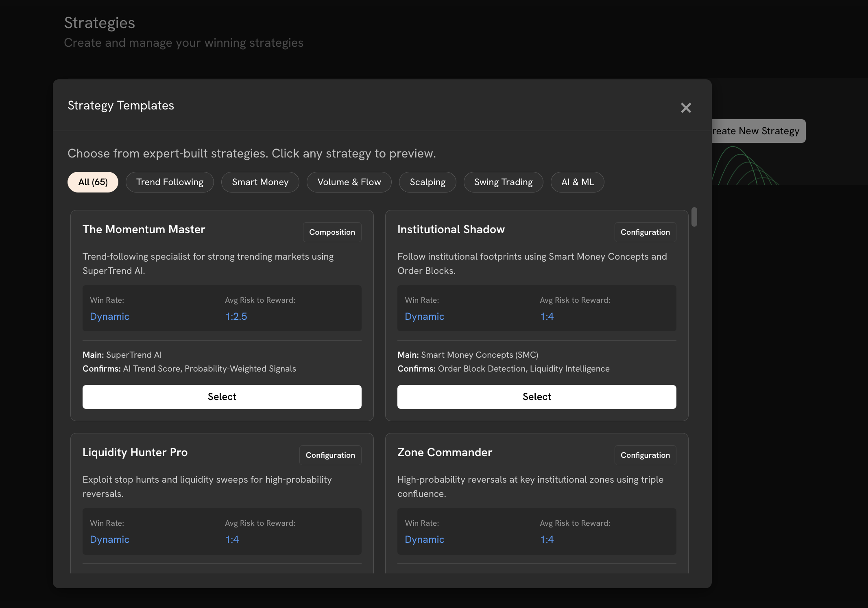Click Configuration badge on Zone Commander

click(x=645, y=455)
